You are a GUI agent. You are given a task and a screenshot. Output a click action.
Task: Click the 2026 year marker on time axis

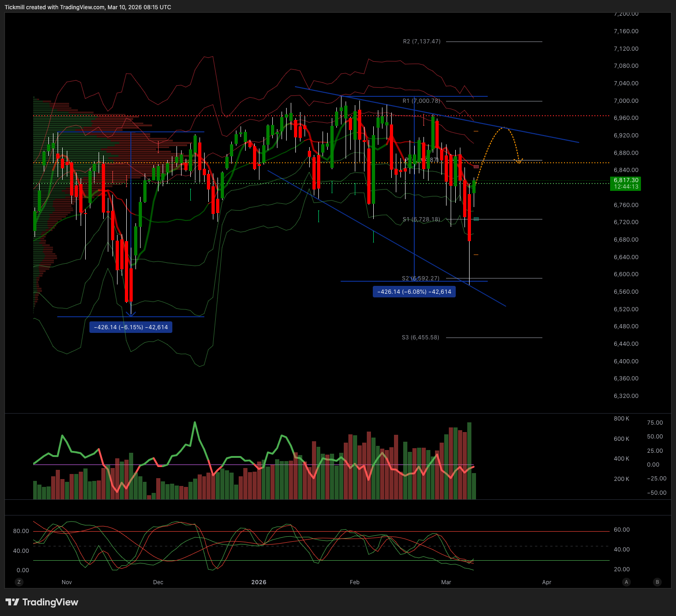(259, 582)
